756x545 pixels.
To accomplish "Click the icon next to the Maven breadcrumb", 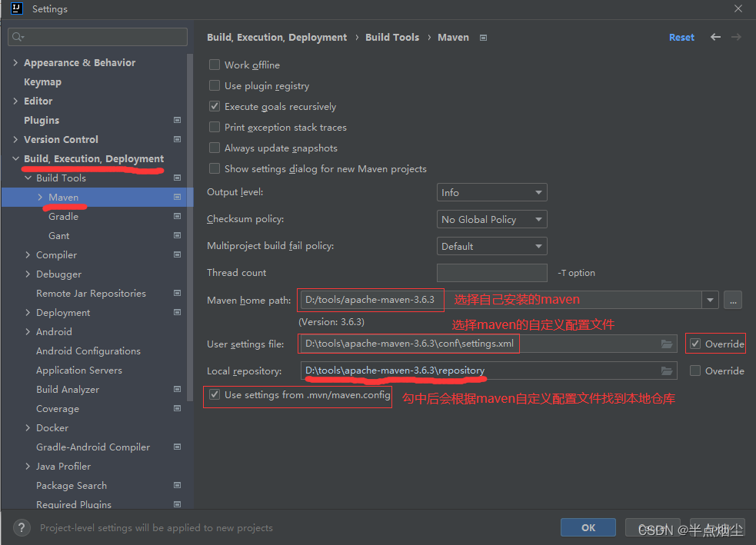I will [483, 38].
